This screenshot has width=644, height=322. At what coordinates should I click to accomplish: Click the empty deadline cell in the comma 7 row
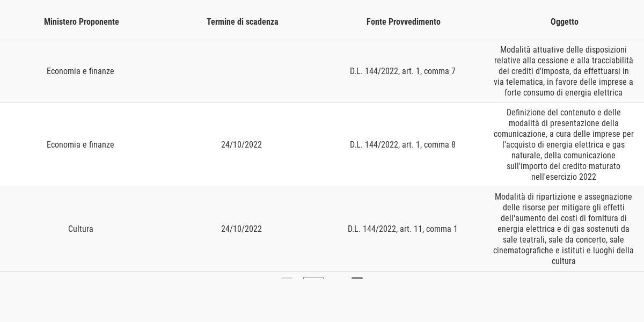pyautogui.click(x=241, y=71)
